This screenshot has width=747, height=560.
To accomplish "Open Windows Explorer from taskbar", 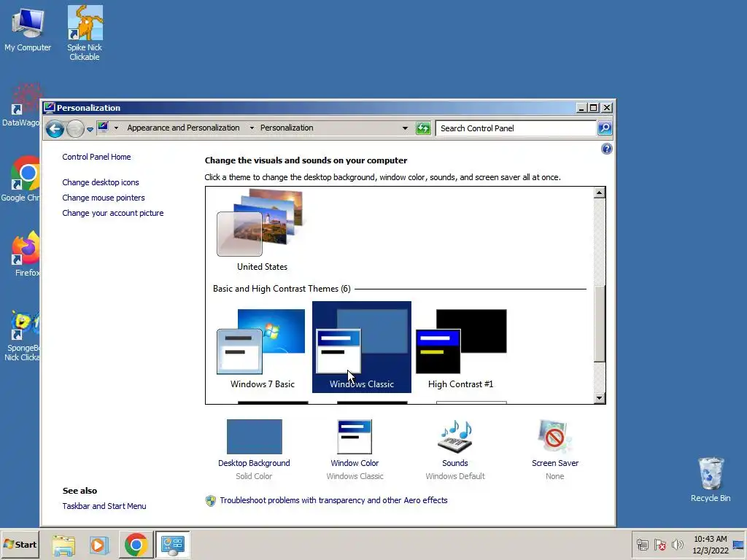I will click(x=63, y=545).
